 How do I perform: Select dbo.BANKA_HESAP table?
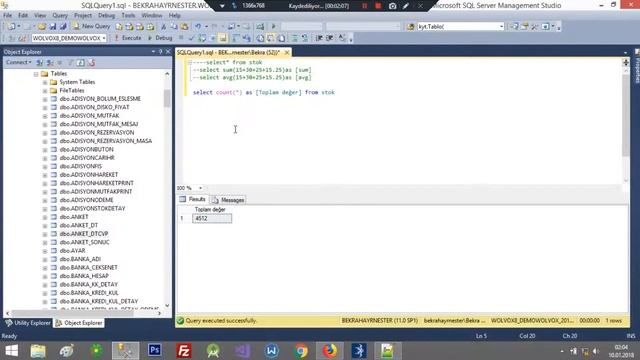[84, 276]
